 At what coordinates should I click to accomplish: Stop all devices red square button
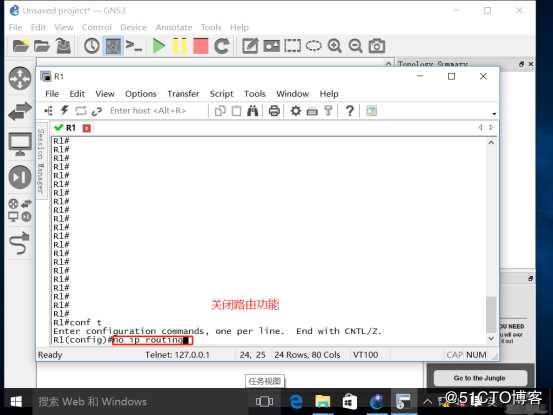click(200, 46)
